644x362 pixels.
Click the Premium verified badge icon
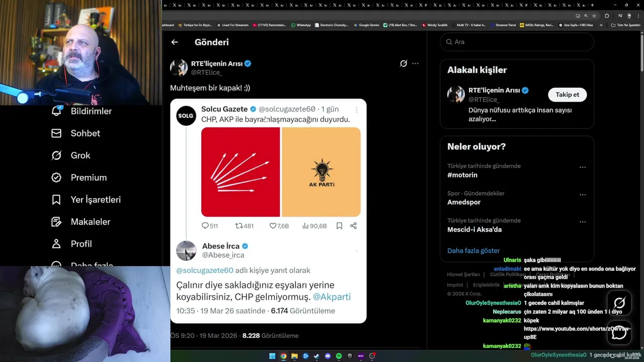[x=56, y=177]
